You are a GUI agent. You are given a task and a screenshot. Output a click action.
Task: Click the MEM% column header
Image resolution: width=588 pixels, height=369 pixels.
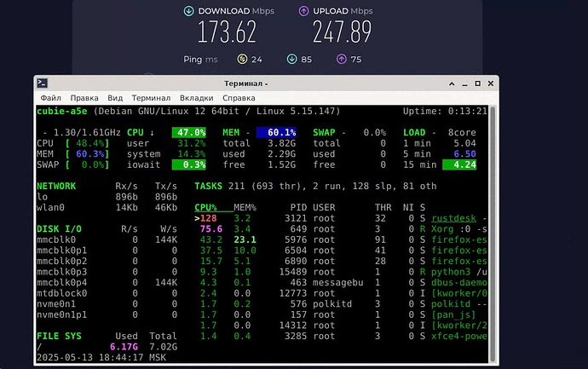(245, 208)
